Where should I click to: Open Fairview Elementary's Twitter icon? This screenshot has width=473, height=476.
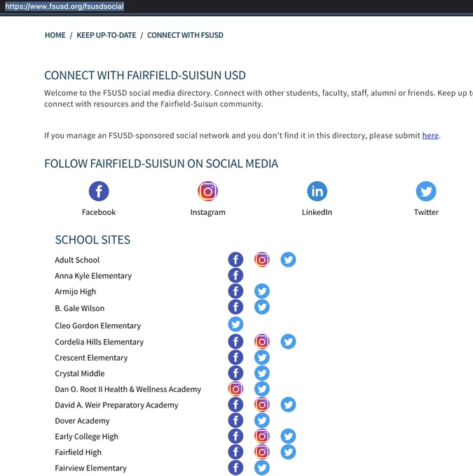point(262,468)
